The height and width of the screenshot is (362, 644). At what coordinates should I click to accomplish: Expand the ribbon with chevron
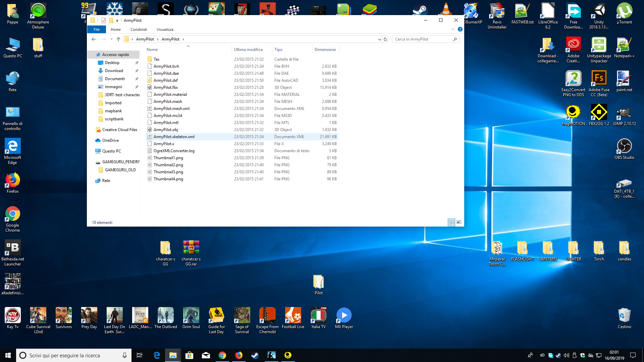[x=453, y=29]
